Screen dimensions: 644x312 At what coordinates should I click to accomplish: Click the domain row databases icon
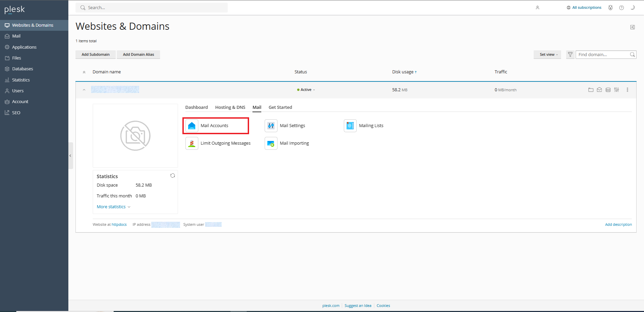pyautogui.click(x=608, y=90)
